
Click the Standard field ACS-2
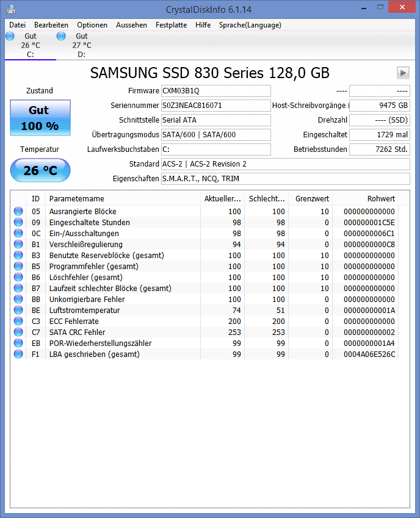click(286, 164)
